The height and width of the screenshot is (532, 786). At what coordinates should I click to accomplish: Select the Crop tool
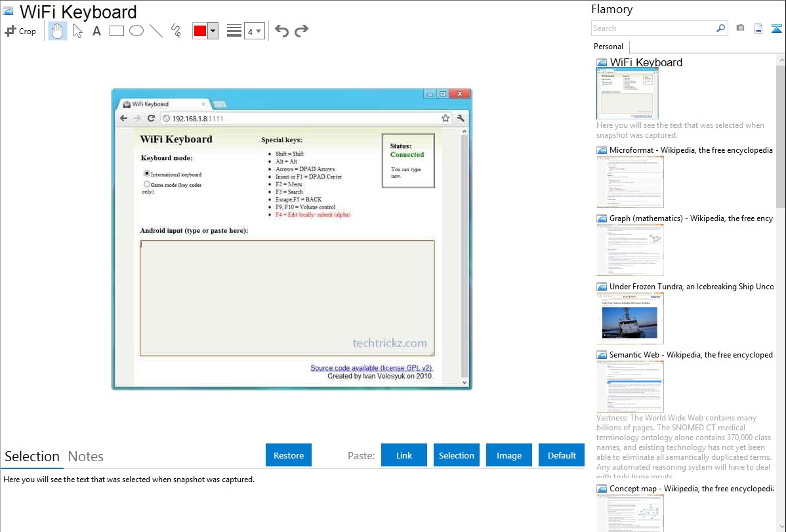pos(20,31)
